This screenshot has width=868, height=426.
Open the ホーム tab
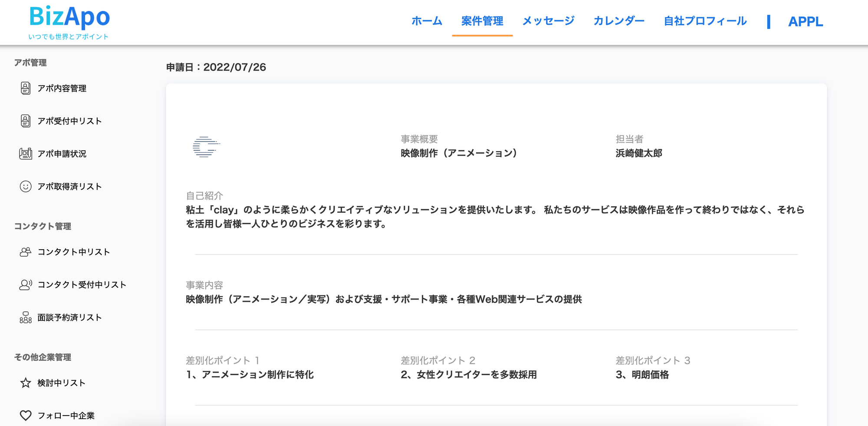pos(427,21)
